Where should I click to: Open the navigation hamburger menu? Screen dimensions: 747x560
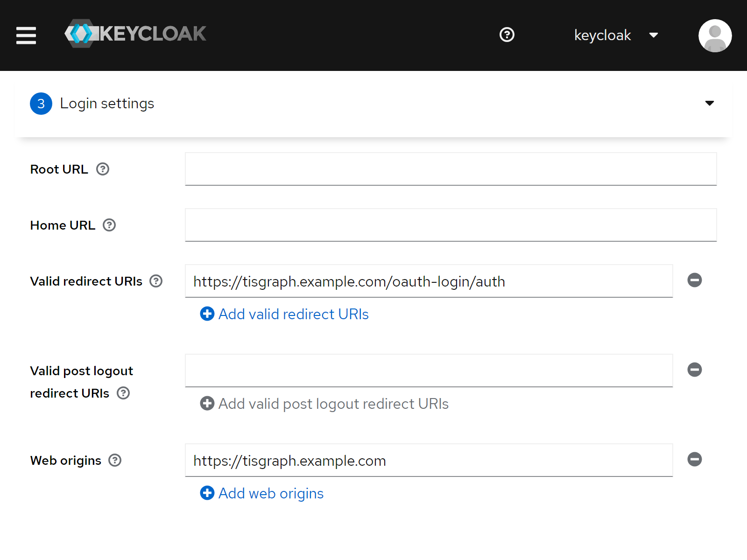(26, 35)
